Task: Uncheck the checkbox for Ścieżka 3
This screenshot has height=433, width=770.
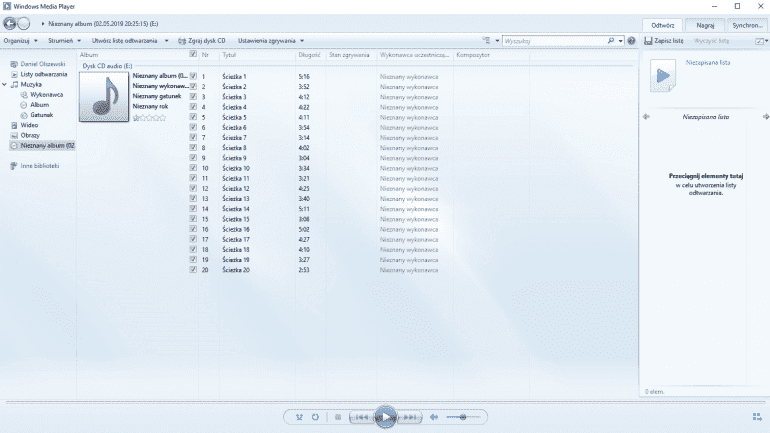Action: [x=193, y=97]
